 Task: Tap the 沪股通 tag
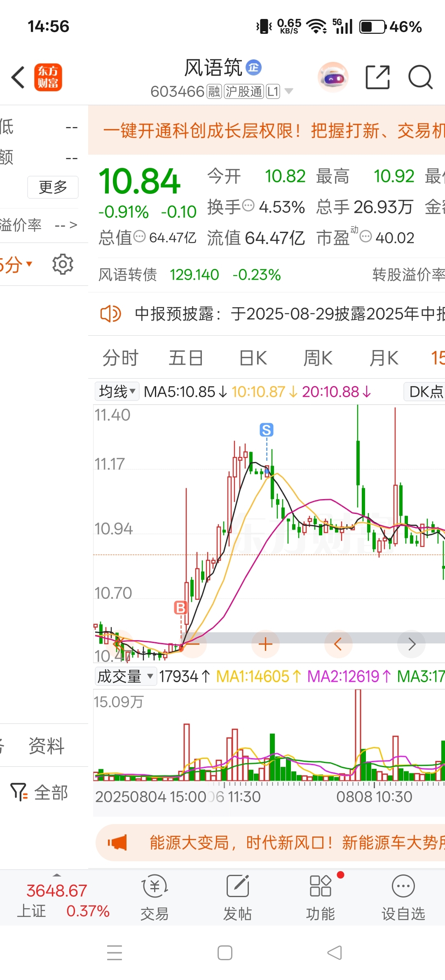244,91
